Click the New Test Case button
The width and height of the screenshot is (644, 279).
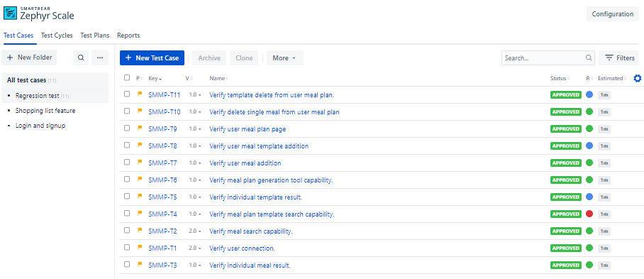152,58
